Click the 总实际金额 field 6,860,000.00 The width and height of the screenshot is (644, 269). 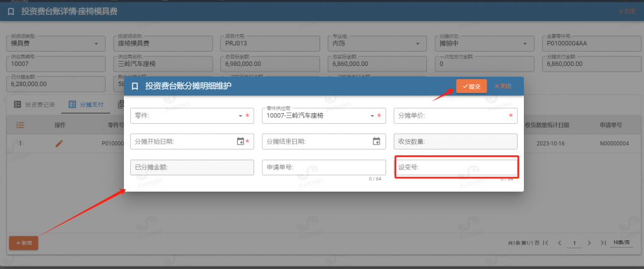click(377, 63)
